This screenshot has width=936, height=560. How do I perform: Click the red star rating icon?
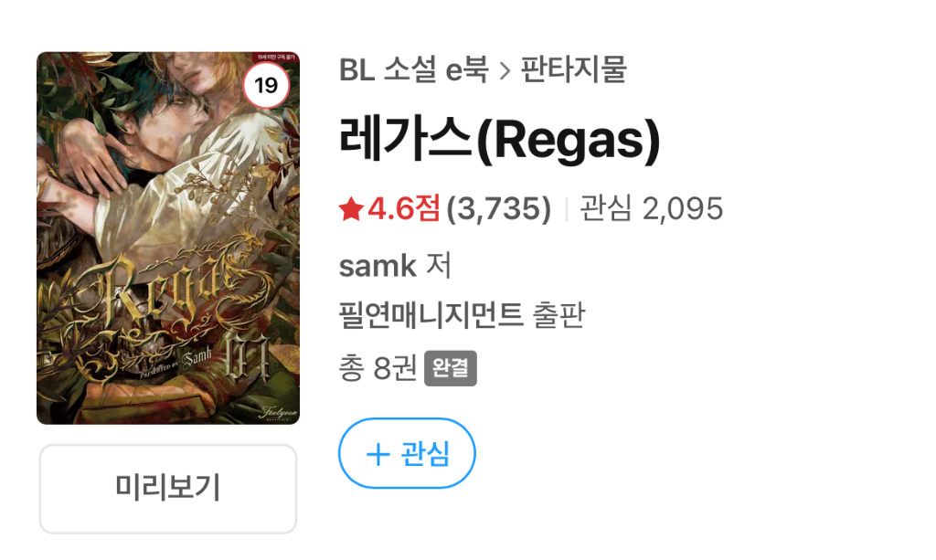pyautogui.click(x=351, y=209)
